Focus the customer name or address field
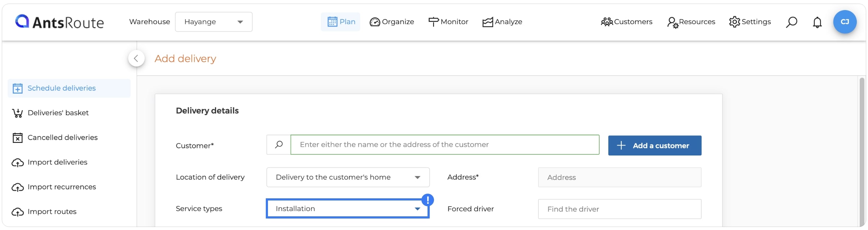Viewport: 868px width, 230px height. (x=445, y=145)
